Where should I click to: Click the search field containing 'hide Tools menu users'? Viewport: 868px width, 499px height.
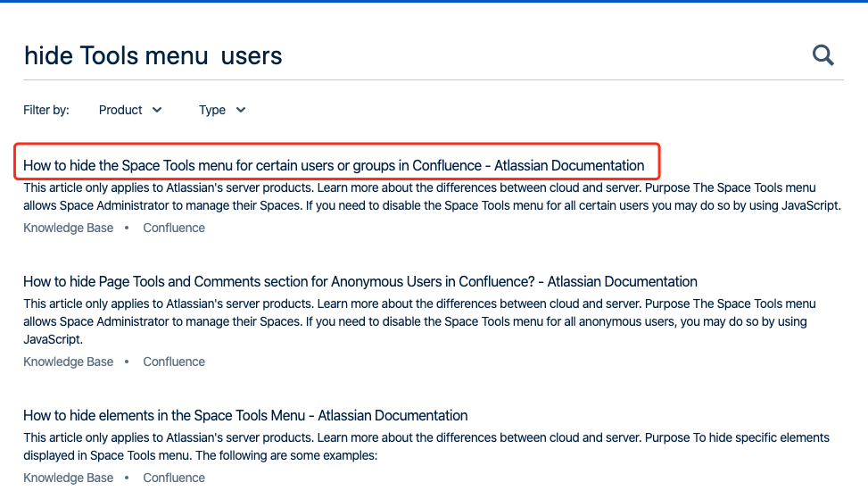pos(401,55)
